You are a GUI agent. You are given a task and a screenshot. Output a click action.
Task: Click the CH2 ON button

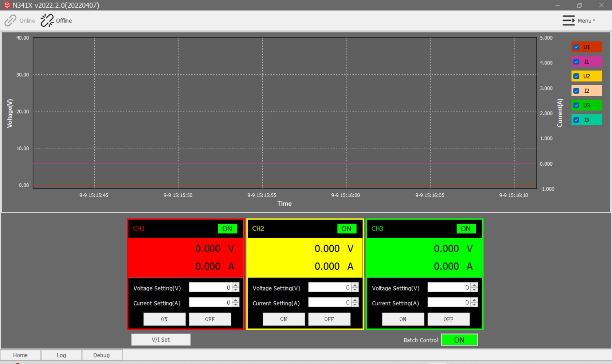[x=284, y=319]
